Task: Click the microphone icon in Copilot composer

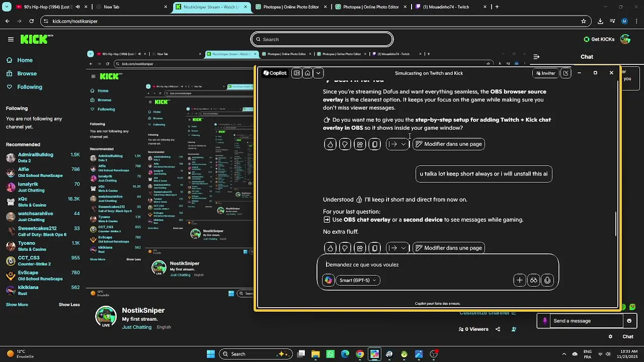Action: (x=547, y=281)
